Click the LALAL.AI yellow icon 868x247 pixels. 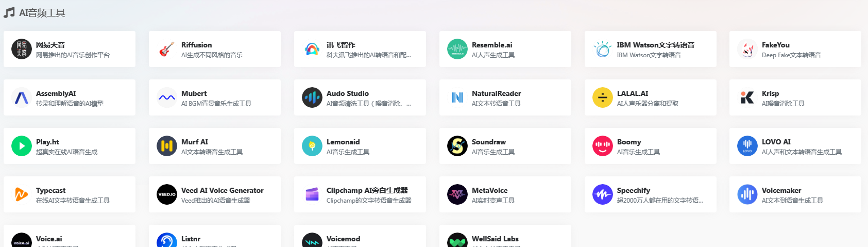pyautogui.click(x=603, y=97)
